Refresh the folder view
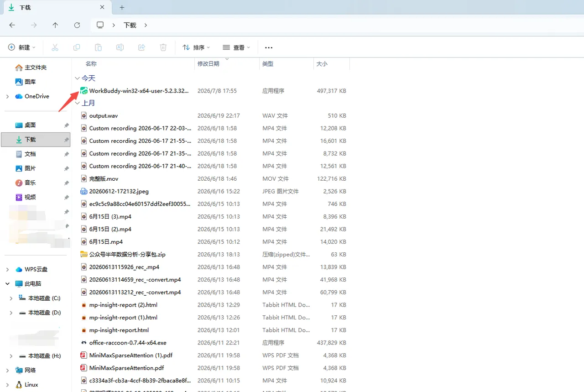Viewport: 584px width, 392px height. 77,25
